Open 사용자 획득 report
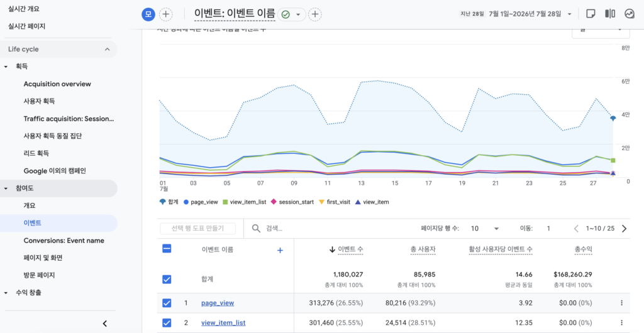644x333 pixels. tap(39, 101)
